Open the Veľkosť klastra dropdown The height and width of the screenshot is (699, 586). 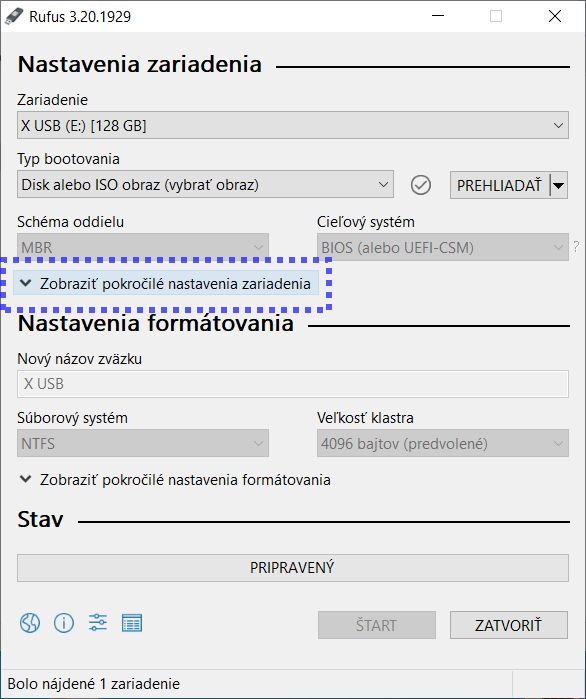click(x=443, y=443)
